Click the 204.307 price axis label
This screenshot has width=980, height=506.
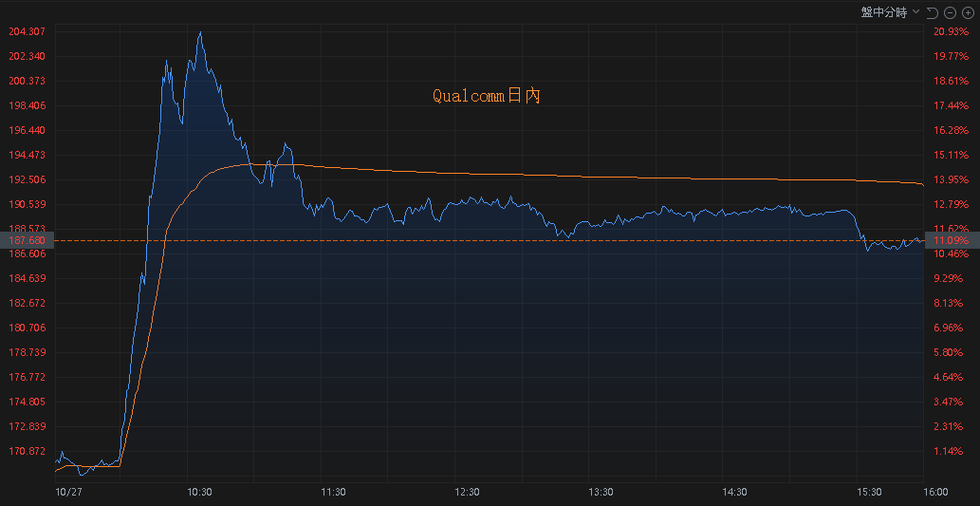coord(27,31)
